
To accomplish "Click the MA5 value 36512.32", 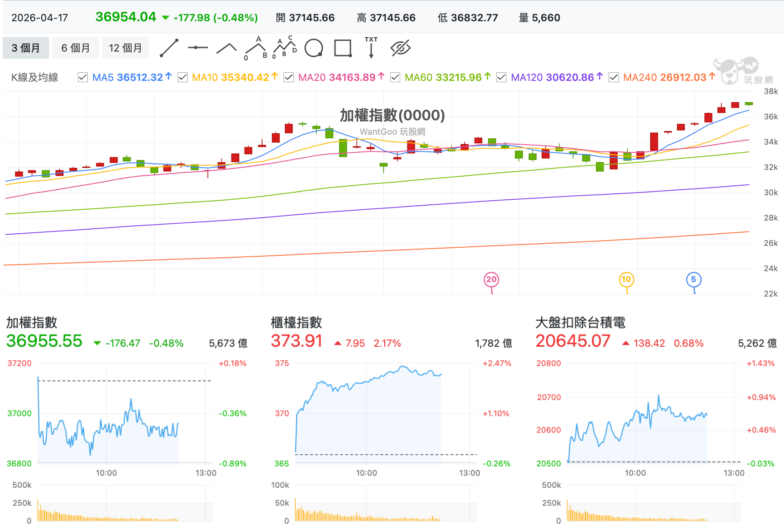I will (x=140, y=78).
